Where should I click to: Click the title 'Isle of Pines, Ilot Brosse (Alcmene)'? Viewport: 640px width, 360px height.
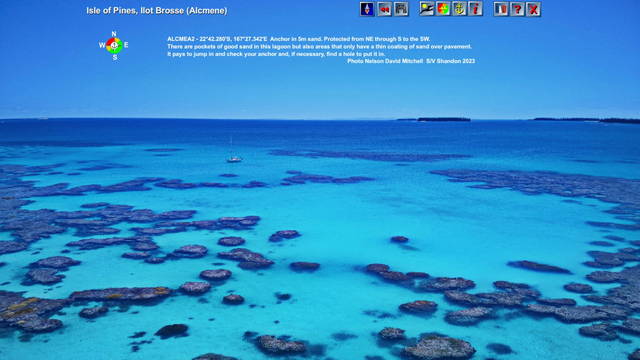[157, 11]
